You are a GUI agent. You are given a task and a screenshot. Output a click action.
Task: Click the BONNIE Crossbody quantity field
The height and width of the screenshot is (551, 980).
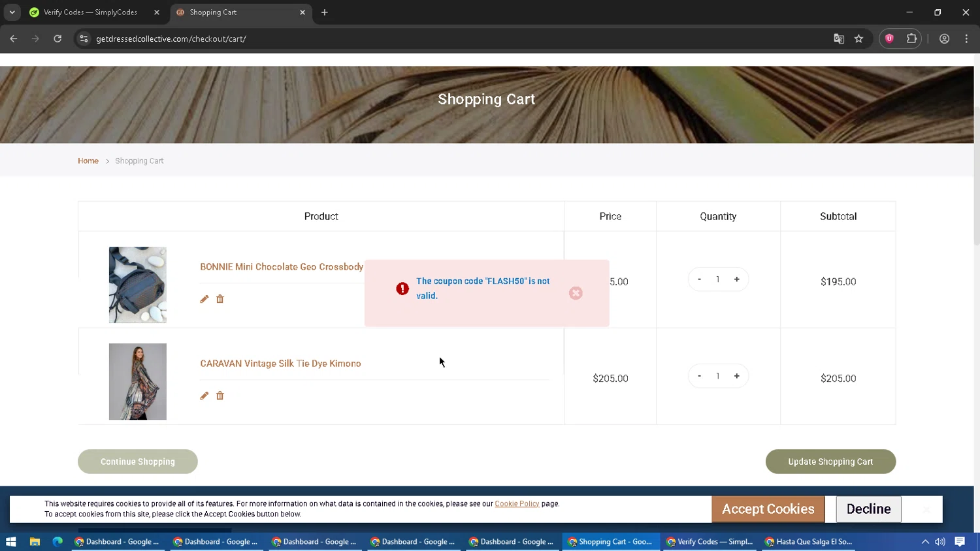718,279
